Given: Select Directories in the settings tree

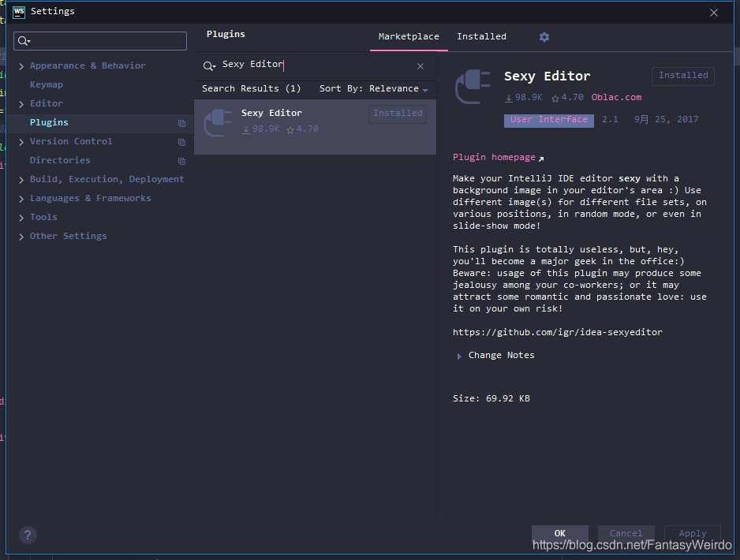Looking at the screenshot, I should [x=60, y=160].
